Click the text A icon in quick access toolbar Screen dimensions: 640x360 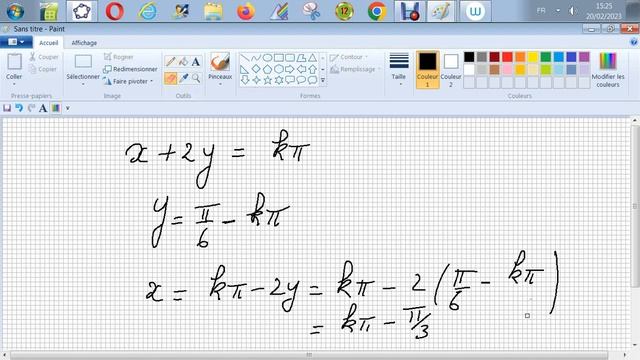coord(43,108)
